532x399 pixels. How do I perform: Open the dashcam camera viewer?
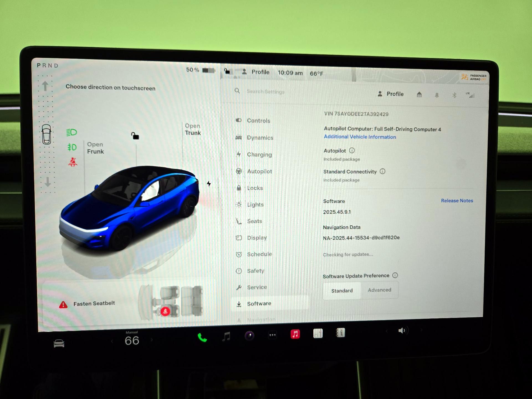point(249,335)
